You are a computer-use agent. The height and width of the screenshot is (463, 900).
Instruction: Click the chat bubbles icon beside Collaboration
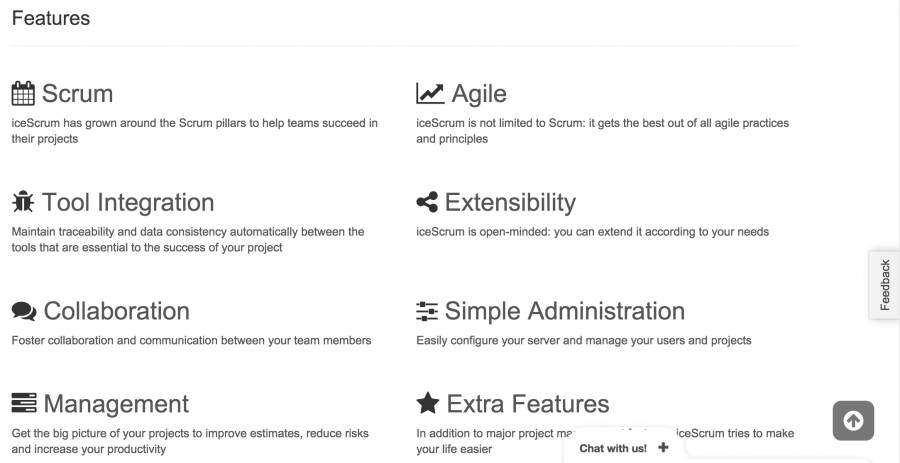tap(24, 311)
